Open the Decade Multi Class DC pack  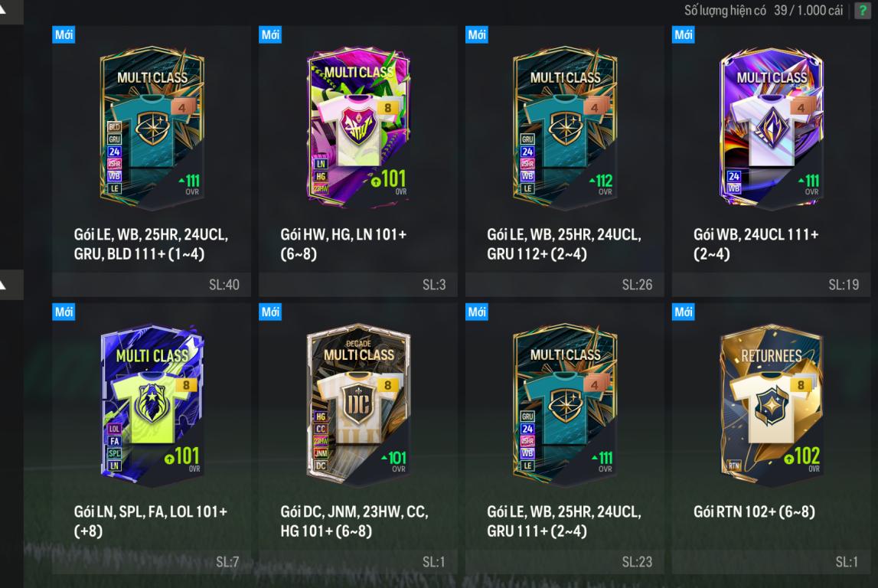(357, 438)
